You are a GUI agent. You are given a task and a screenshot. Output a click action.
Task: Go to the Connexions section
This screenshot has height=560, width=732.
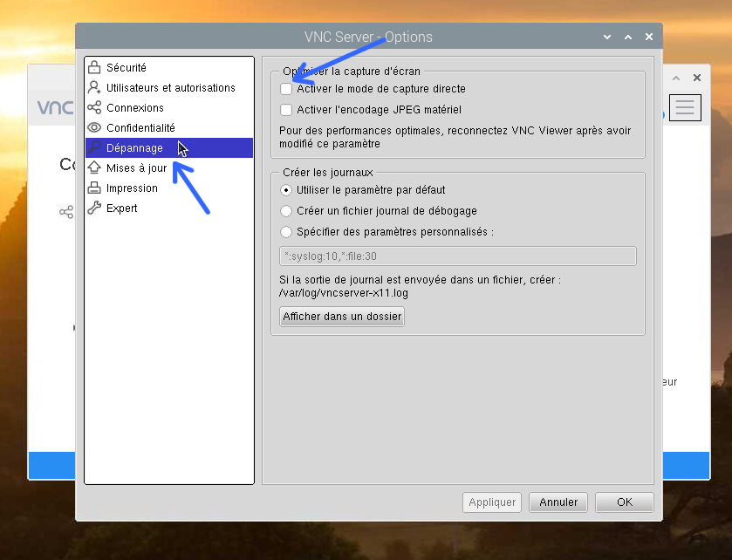point(169,107)
